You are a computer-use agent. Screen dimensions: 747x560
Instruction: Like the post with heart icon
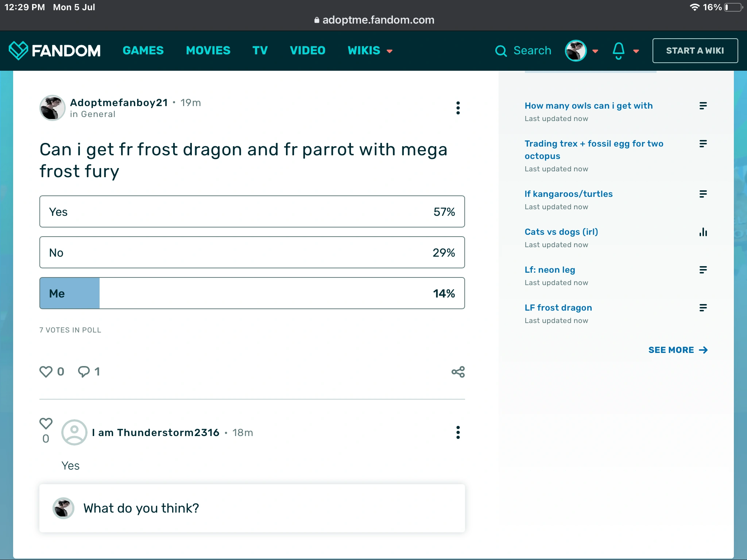click(x=46, y=372)
